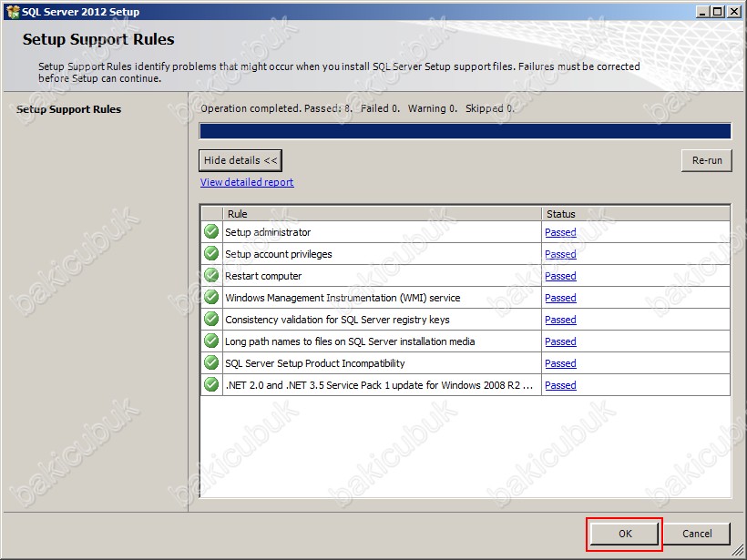
Task: Select Consistency validation for SQL Server registry keys
Action: [x=337, y=320]
